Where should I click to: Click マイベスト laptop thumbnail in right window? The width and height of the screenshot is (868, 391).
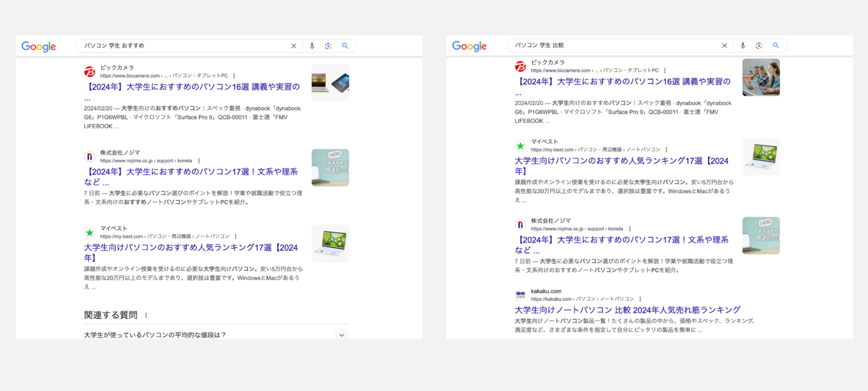tap(761, 157)
